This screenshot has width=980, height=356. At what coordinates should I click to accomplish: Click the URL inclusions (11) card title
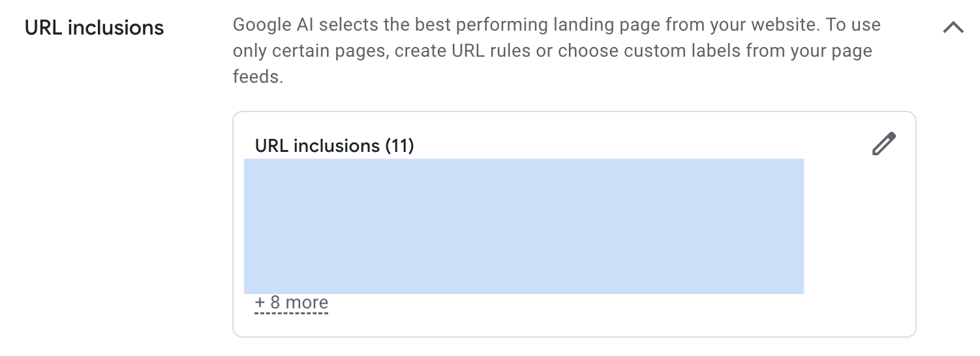point(334,145)
